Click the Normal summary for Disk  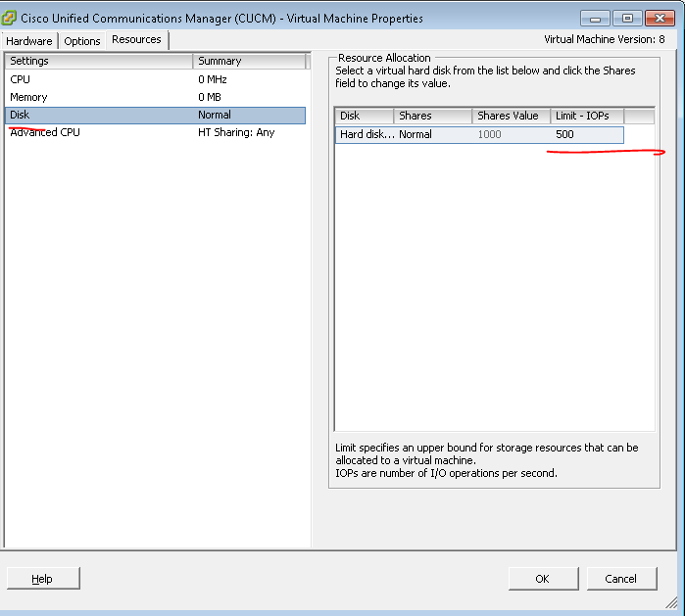pos(215,115)
